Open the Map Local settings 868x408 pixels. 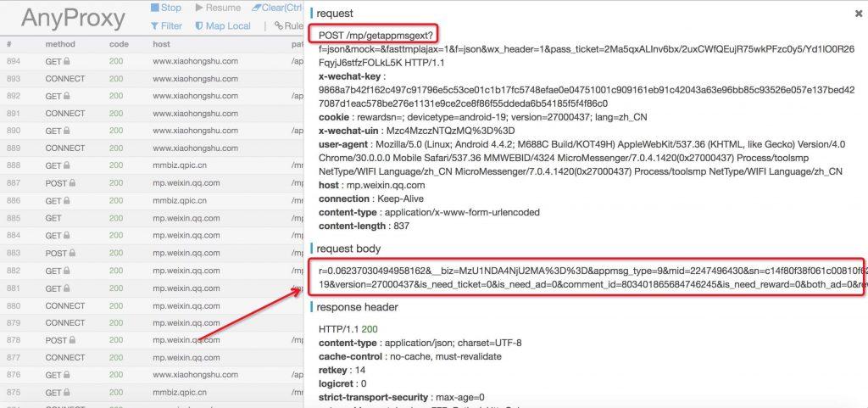[223, 26]
